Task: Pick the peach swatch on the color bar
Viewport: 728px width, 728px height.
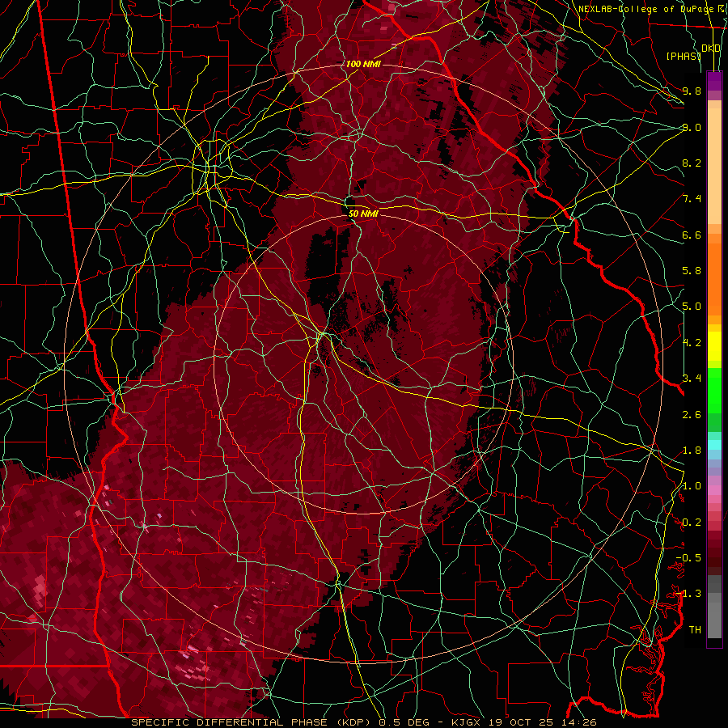Action: (x=714, y=166)
